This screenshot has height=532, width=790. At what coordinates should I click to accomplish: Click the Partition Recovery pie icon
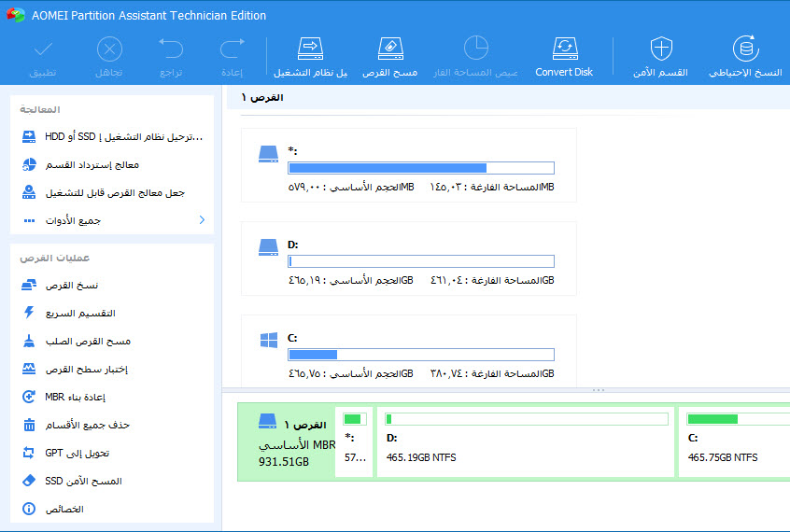click(29, 164)
